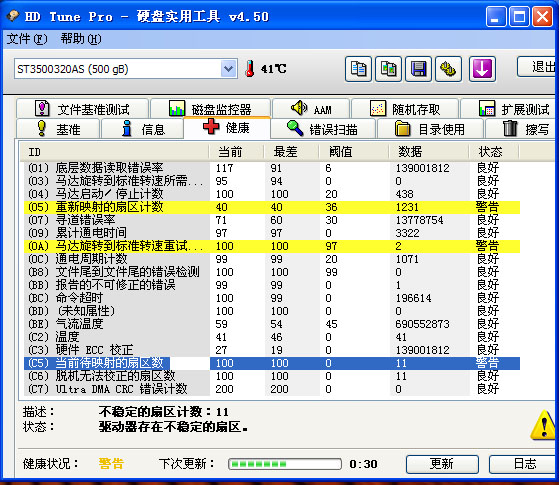Open the options gear icon

tap(448, 69)
